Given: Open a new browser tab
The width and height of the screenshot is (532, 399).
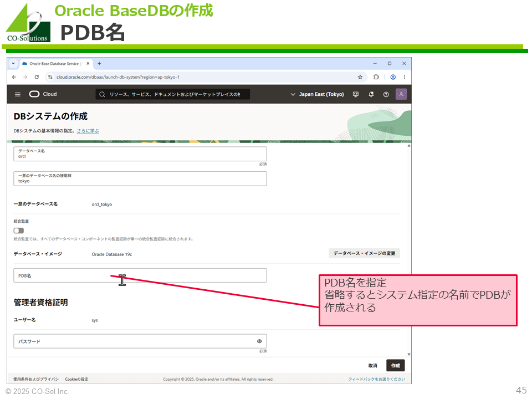Looking at the screenshot, I should pos(99,63).
